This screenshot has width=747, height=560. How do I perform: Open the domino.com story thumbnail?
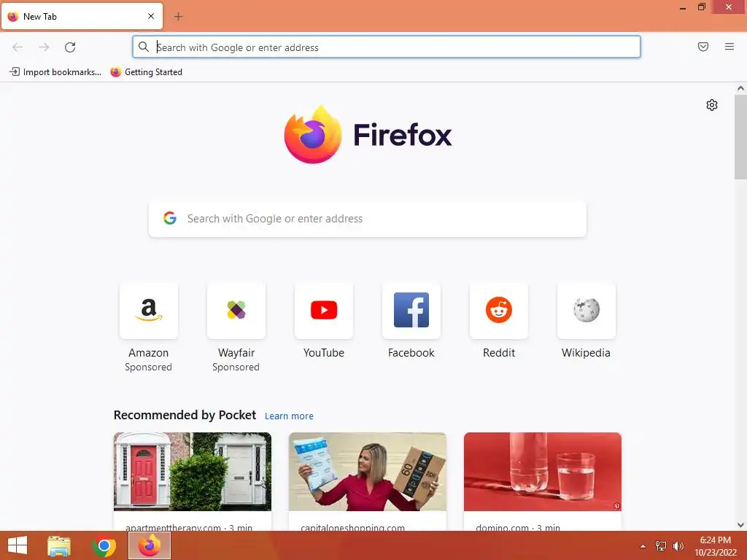543,472
